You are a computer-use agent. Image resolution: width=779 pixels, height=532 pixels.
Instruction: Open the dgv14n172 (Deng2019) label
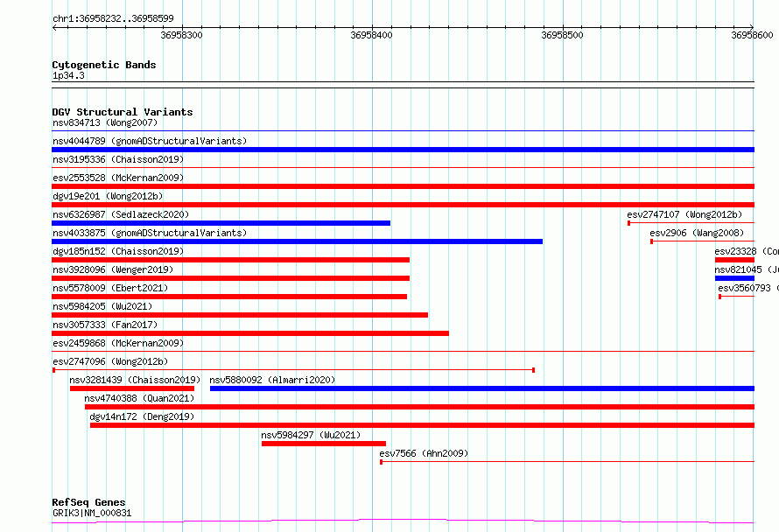pos(142,416)
